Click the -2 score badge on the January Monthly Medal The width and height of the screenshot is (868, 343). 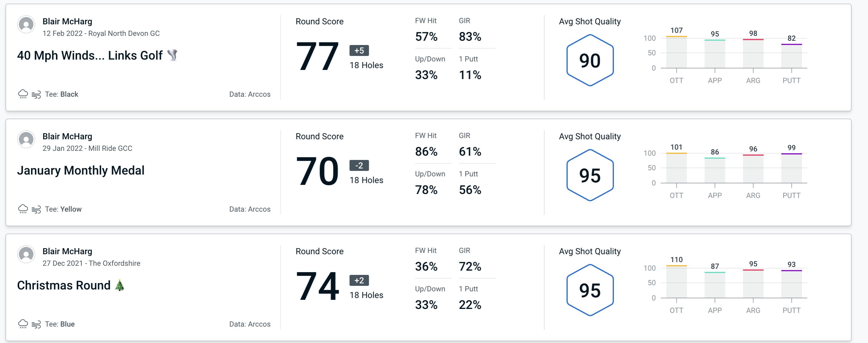357,165
